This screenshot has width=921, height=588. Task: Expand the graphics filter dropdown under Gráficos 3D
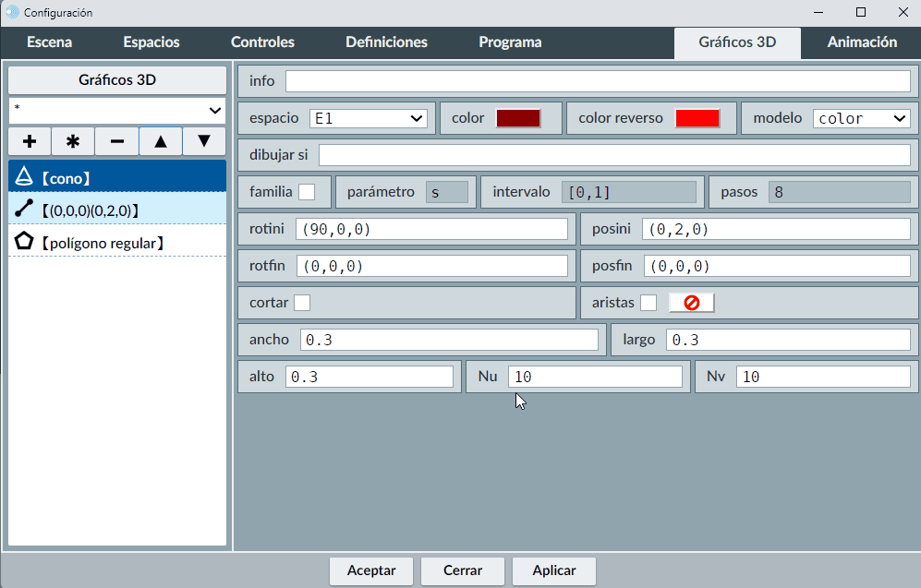click(x=117, y=110)
